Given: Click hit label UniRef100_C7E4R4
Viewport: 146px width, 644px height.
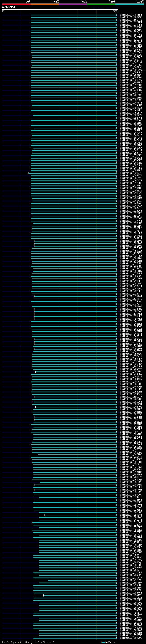Looking at the screenshot, I should click(x=131, y=417).
